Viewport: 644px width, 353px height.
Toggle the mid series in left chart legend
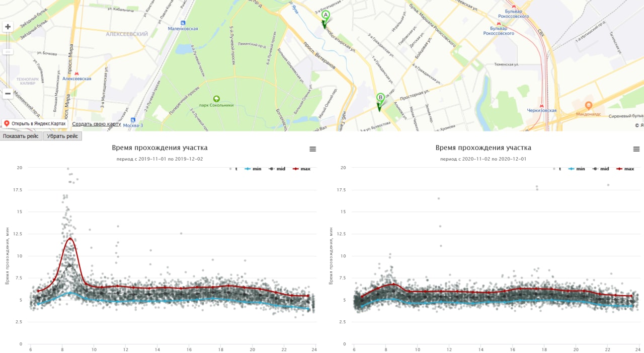pos(277,169)
